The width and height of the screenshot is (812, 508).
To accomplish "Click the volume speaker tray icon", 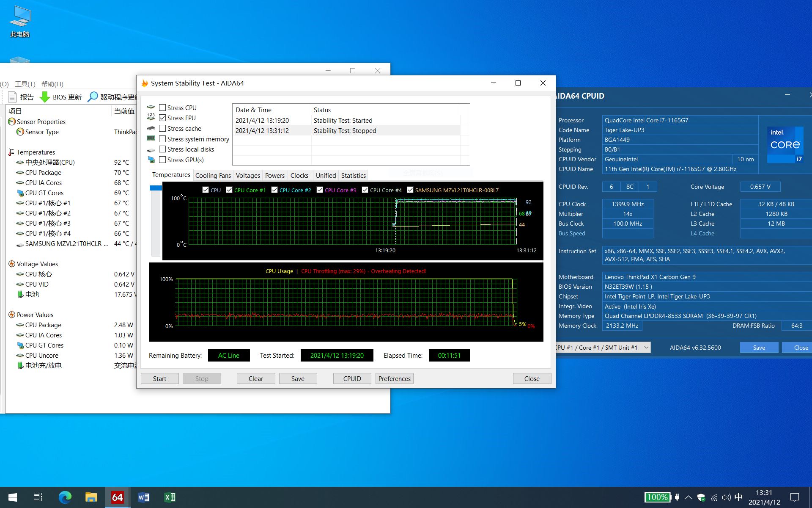I will pyautogui.click(x=726, y=497).
